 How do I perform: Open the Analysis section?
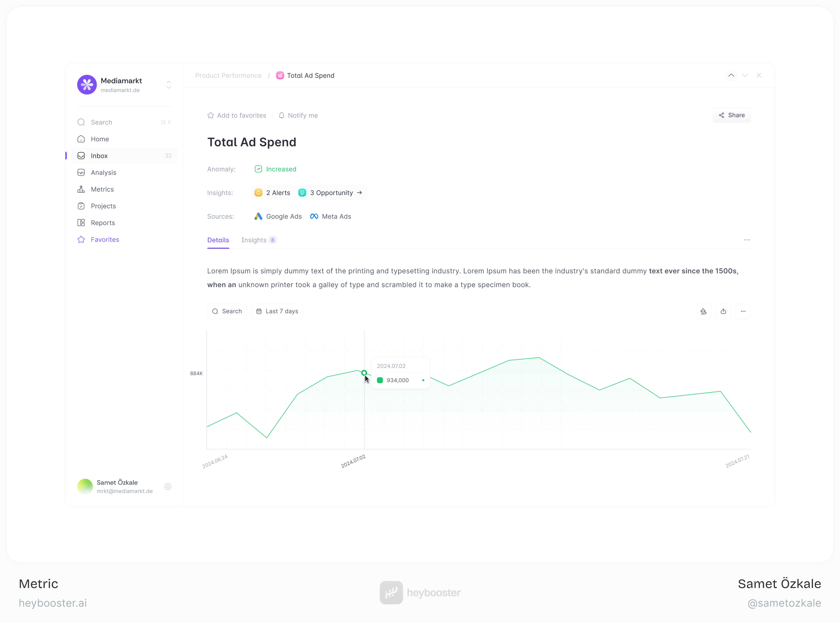click(104, 172)
